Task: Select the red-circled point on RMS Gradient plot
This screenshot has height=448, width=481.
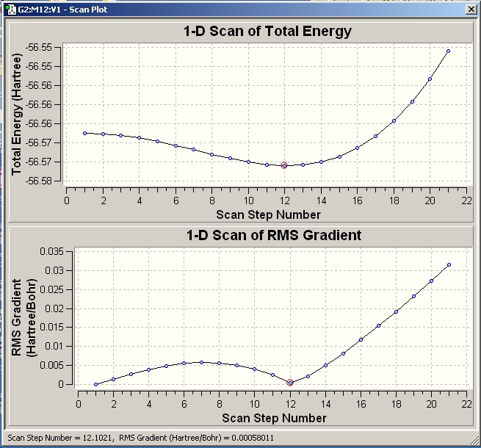Action: [290, 383]
